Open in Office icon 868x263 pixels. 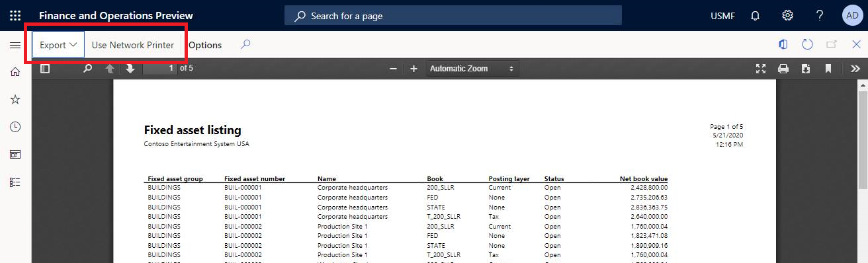(x=783, y=44)
